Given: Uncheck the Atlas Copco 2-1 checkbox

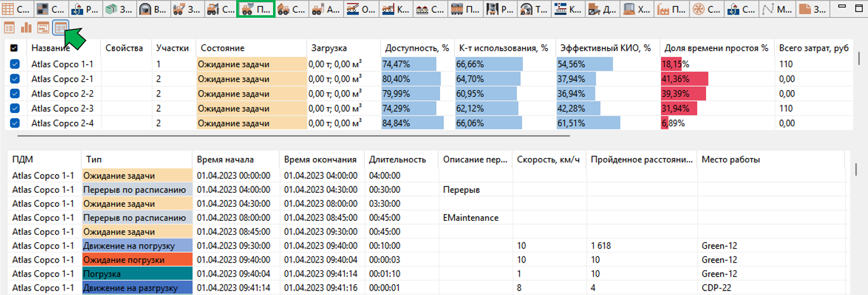Looking at the screenshot, I should [x=15, y=79].
